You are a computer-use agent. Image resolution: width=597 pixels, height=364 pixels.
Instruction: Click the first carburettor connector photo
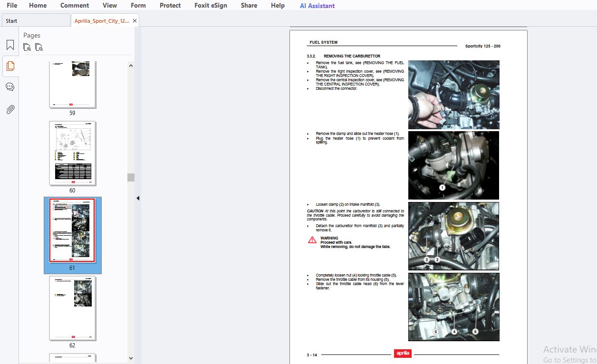(453, 95)
